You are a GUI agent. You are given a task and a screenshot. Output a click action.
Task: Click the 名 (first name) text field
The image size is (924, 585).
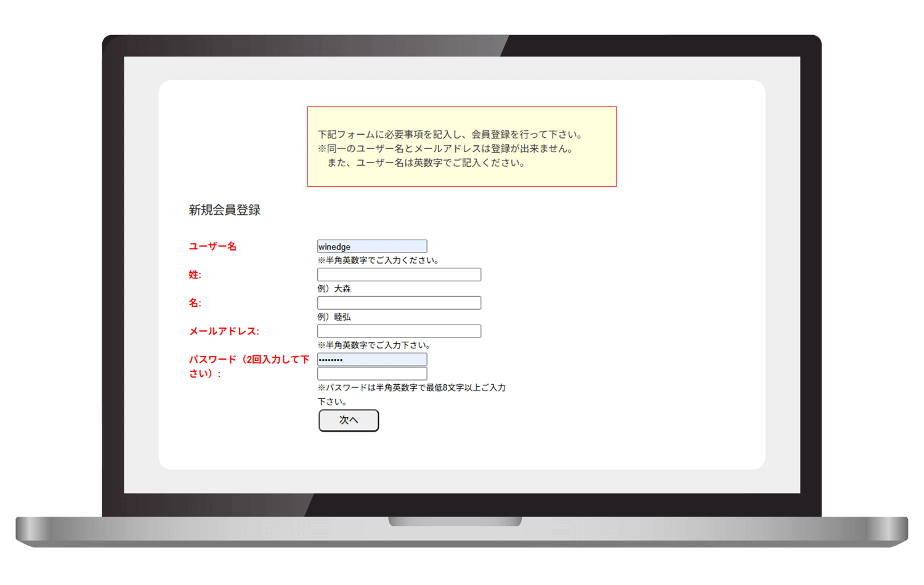(x=399, y=303)
